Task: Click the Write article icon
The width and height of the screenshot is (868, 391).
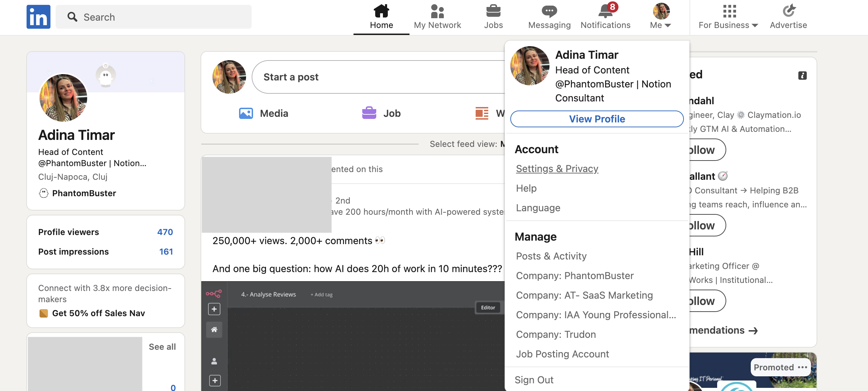Action: tap(482, 113)
